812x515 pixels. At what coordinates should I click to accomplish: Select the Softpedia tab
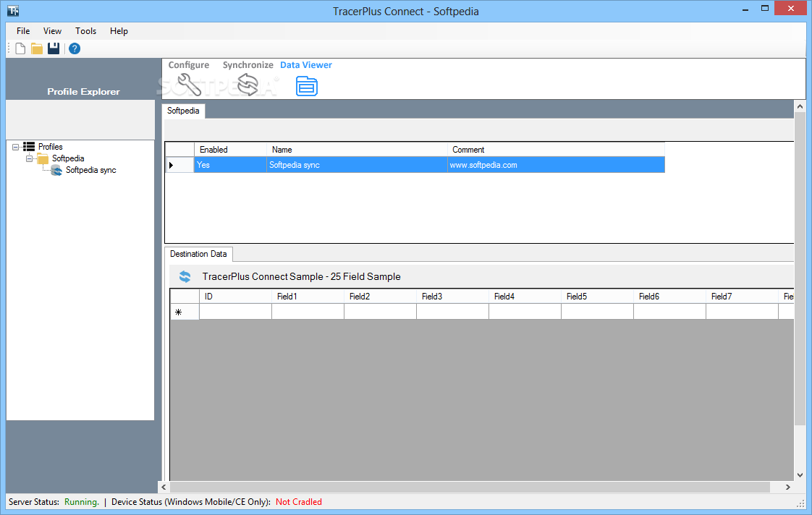[183, 111]
